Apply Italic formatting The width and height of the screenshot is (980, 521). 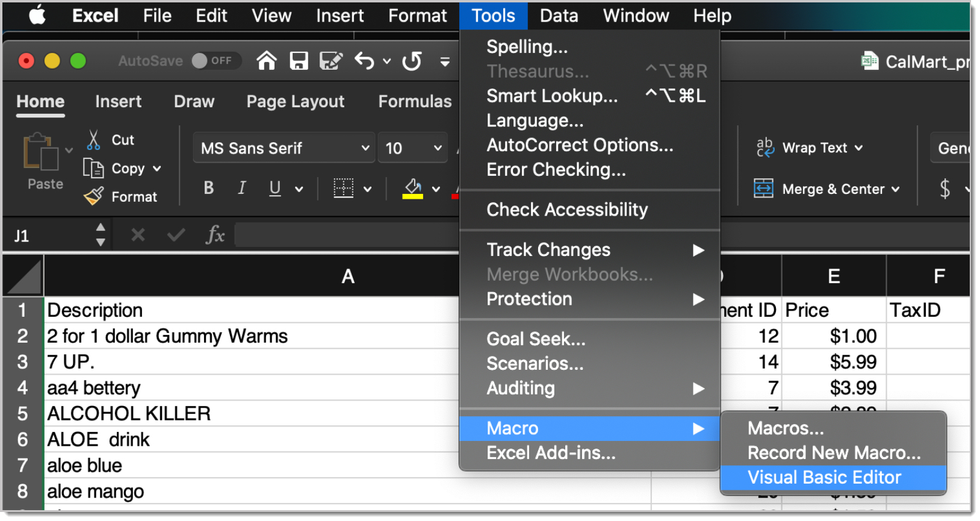[241, 189]
